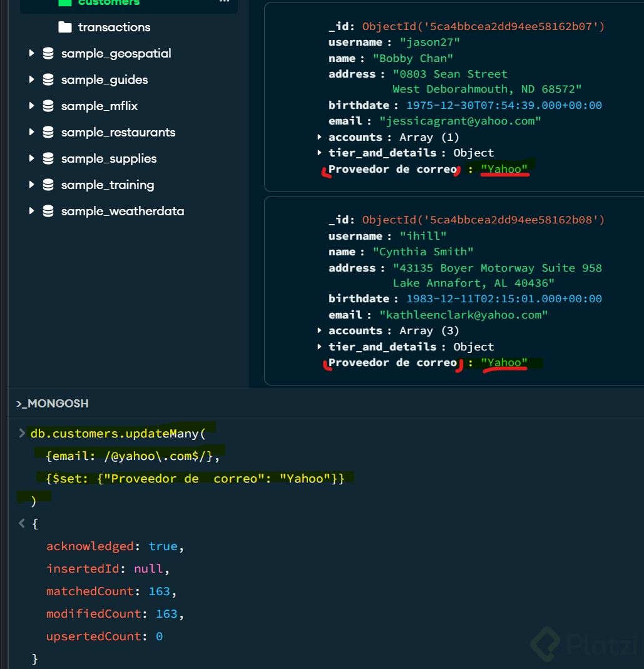Click the sample_guides database icon
This screenshot has height=669, width=644.
point(48,80)
